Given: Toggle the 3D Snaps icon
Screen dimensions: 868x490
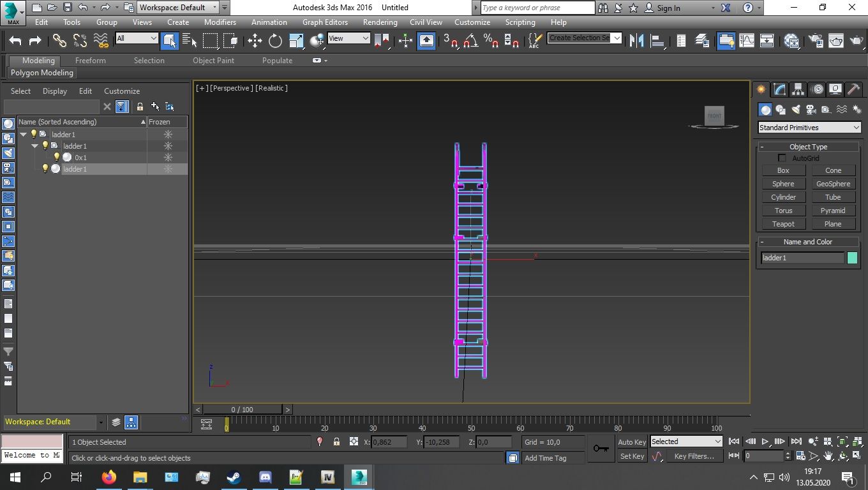Looking at the screenshot, I should tap(451, 41).
